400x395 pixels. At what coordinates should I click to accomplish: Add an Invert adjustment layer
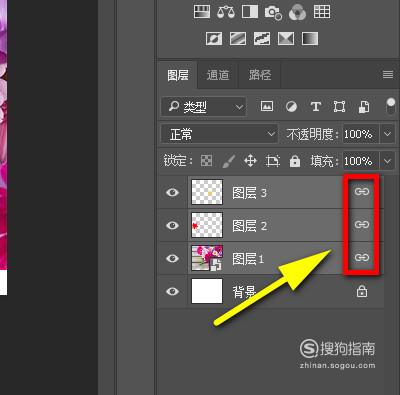tap(214, 39)
